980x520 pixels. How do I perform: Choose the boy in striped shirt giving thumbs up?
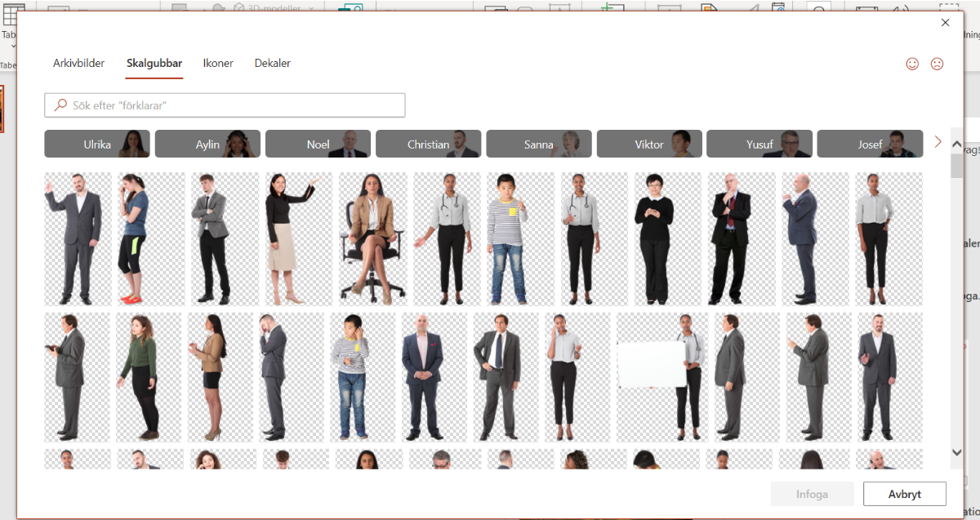[x=507, y=238]
